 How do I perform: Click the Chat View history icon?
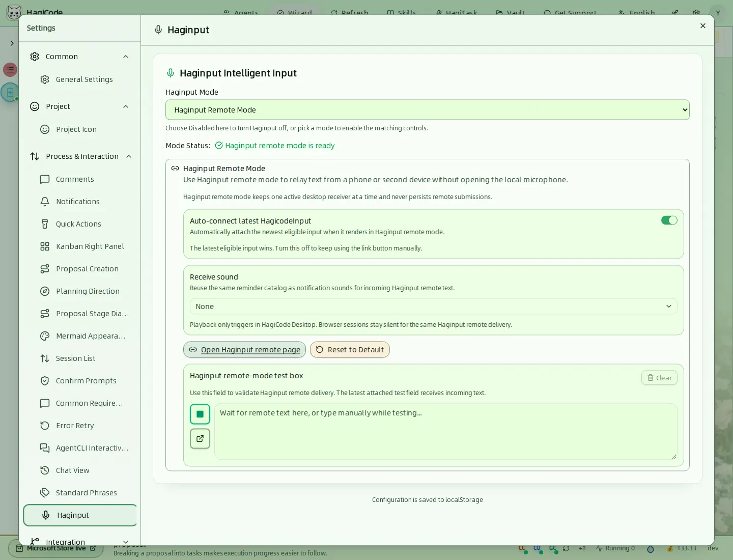[45, 470]
